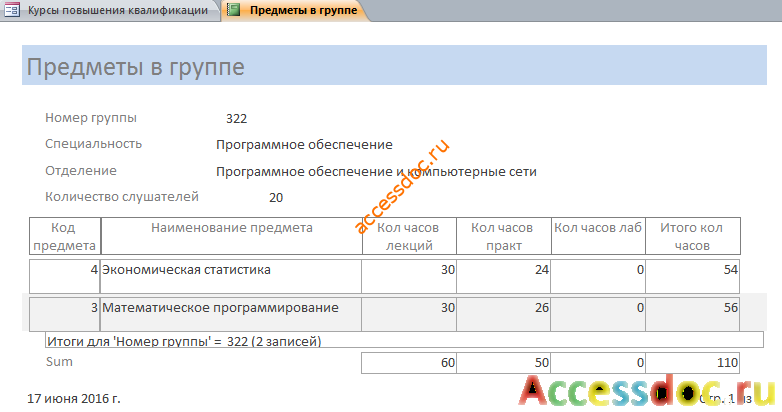Click the Итого кол часов header
The width and height of the screenshot is (782, 412).
click(693, 236)
